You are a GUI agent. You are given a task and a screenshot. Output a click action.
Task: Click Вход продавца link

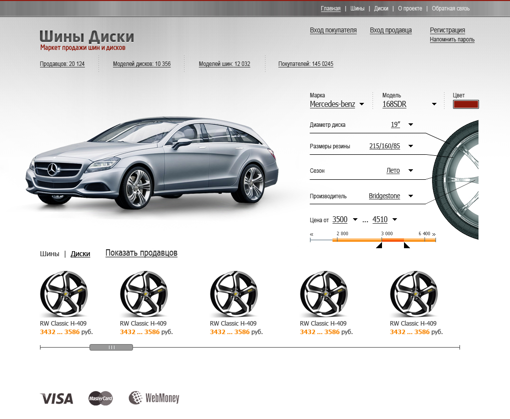(x=390, y=30)
